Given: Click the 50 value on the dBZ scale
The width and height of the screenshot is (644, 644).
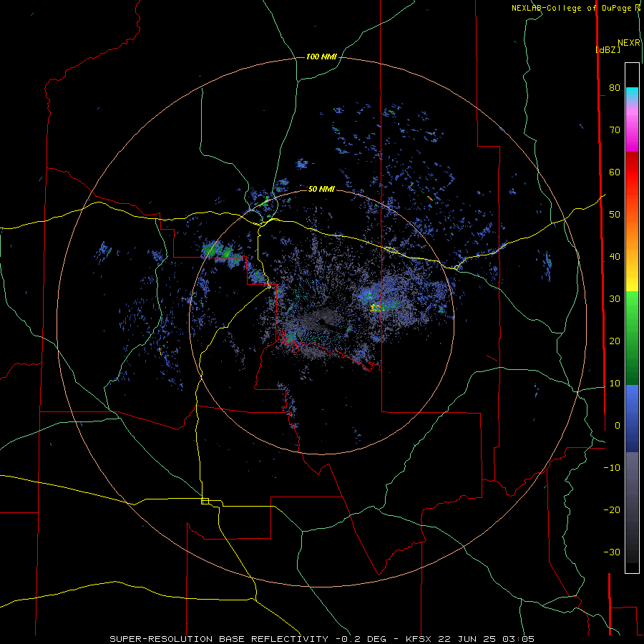Looking at the screenshot, I should pos(615,215).
